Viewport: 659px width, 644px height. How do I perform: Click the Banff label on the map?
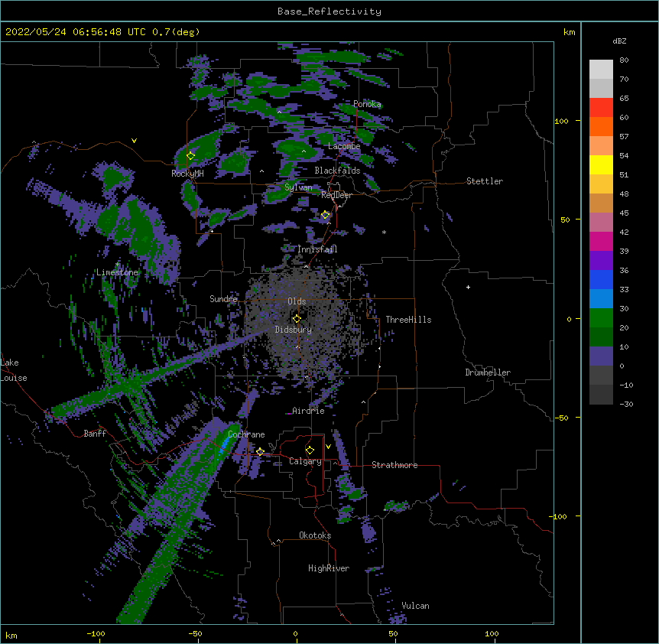coord(95,434)
